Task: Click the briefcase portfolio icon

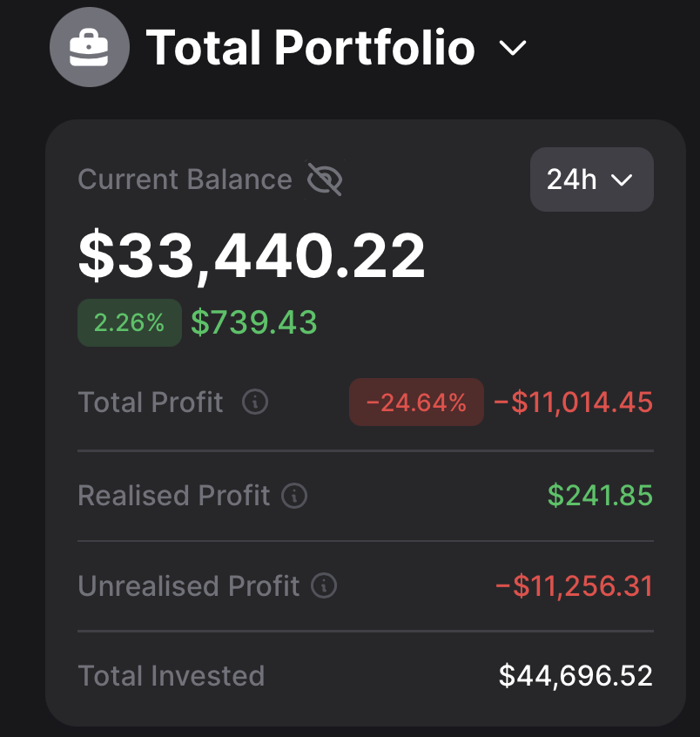Action: (90, 47)
